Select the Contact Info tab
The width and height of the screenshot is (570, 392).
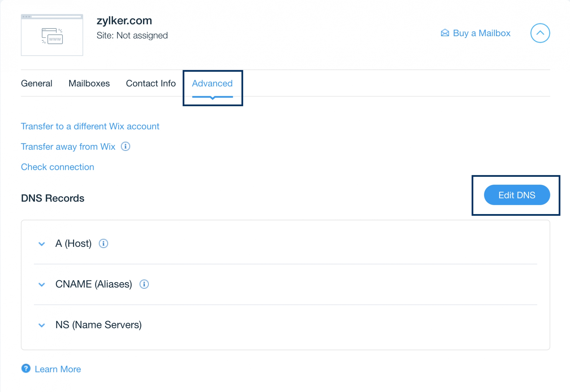click(150, 83)
